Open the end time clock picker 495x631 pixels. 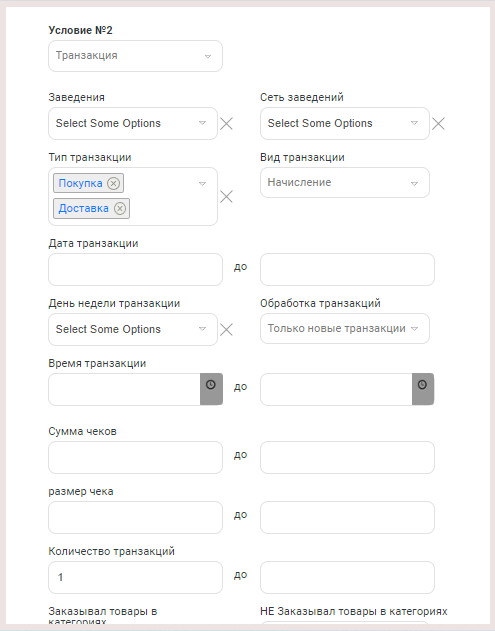tap(423, 389)
